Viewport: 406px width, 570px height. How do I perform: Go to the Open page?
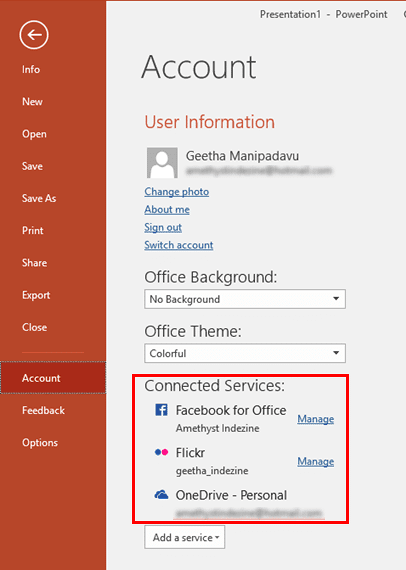[x=34, y=134]
